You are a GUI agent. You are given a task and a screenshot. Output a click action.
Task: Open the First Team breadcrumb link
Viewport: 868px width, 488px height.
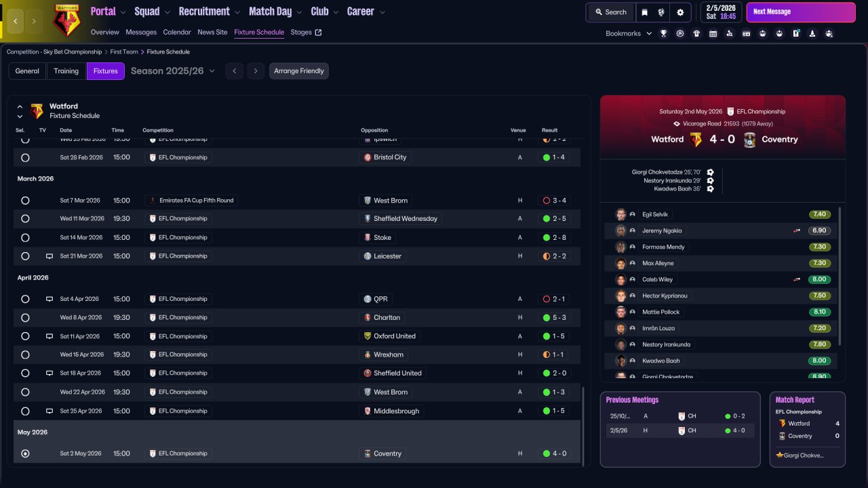point(124,52)
